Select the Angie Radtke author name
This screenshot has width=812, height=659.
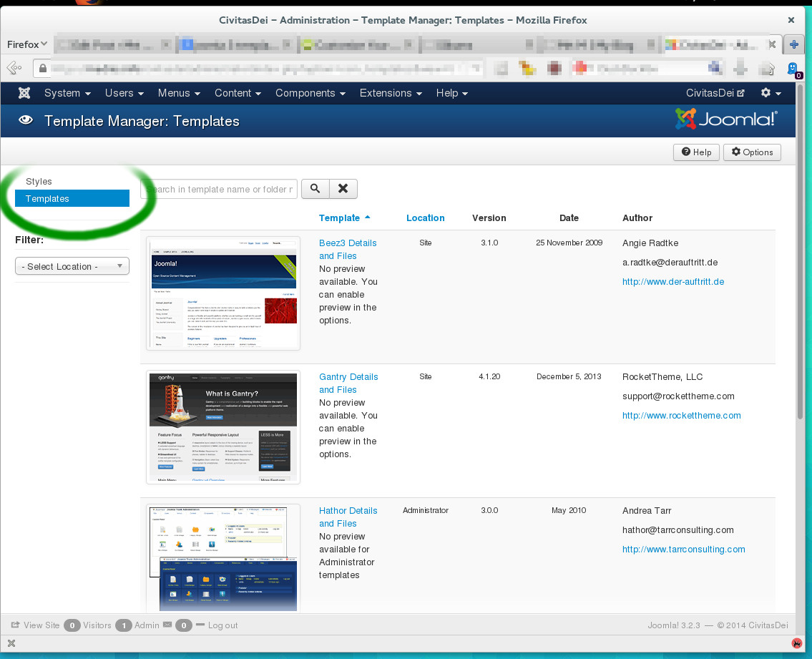click(x=650, y=243)
